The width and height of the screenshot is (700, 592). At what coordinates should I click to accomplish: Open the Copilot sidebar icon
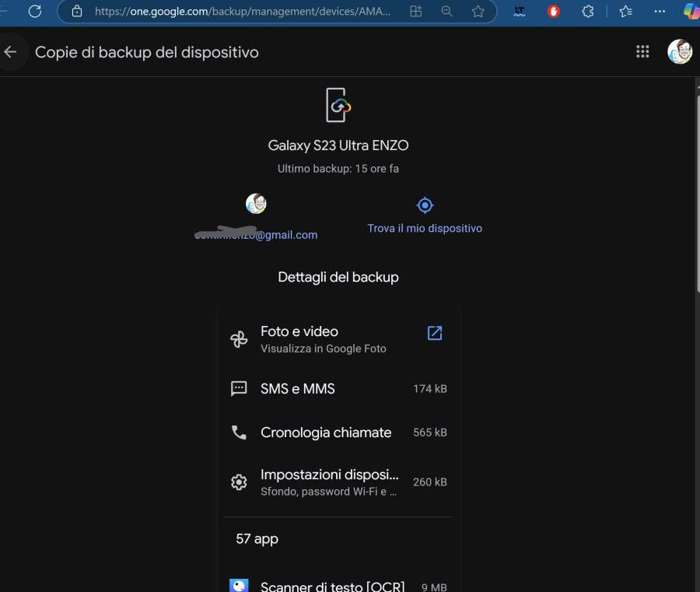(691, 12)
